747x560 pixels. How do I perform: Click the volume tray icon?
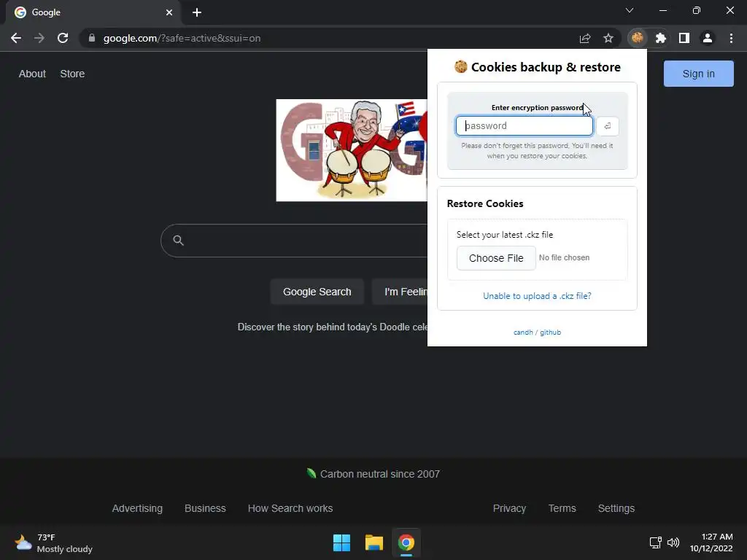point(673,542)
